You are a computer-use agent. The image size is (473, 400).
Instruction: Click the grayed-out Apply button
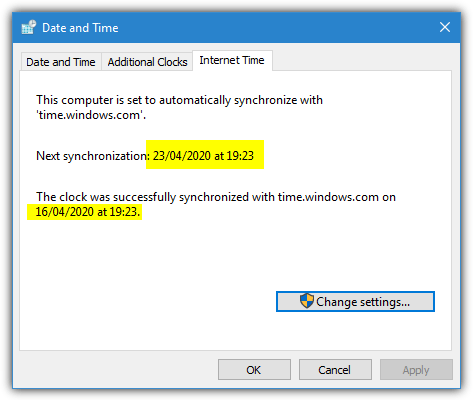pos(416,370)
